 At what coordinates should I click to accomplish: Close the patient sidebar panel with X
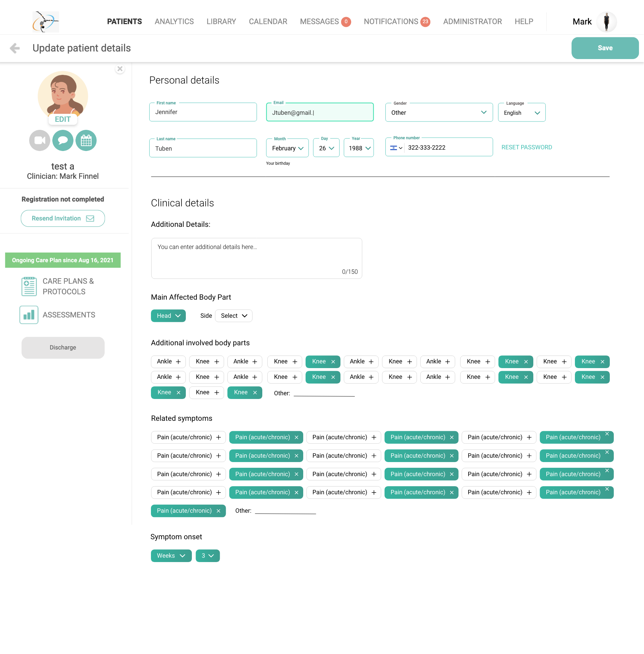click(120, 69)
